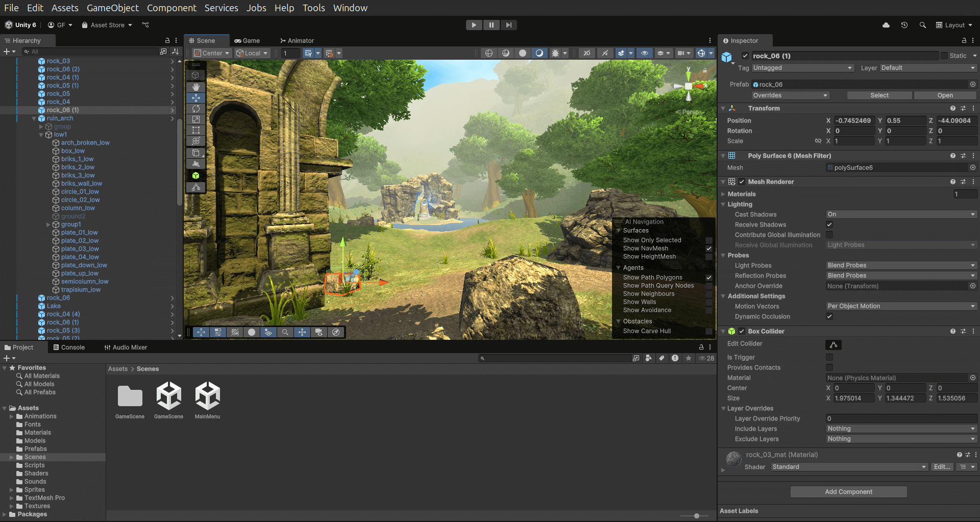Viewport: 980px width, 522px height.
Task: Open Cast Shadows dropdown
Action: [901, 214]
